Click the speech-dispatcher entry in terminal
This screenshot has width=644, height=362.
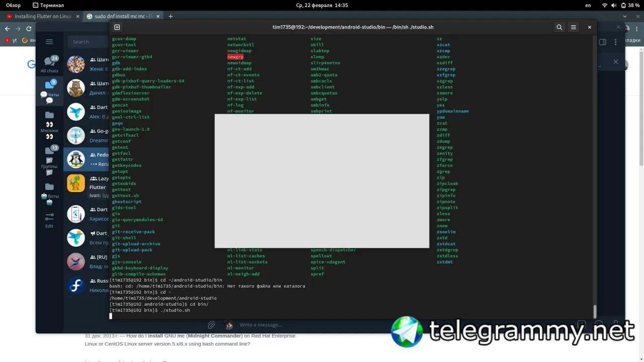[333, 250]
